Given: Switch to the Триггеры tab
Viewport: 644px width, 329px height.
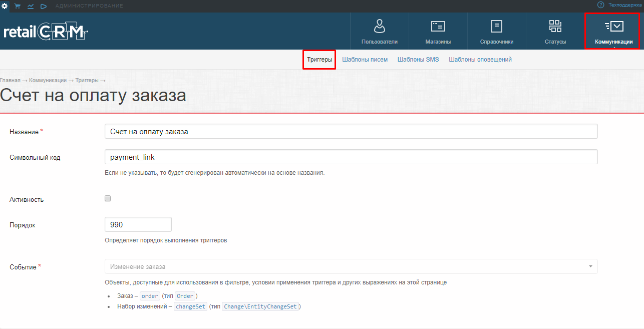Looking at the screenshot, I should pyautogui.click(x=319, y=60).
